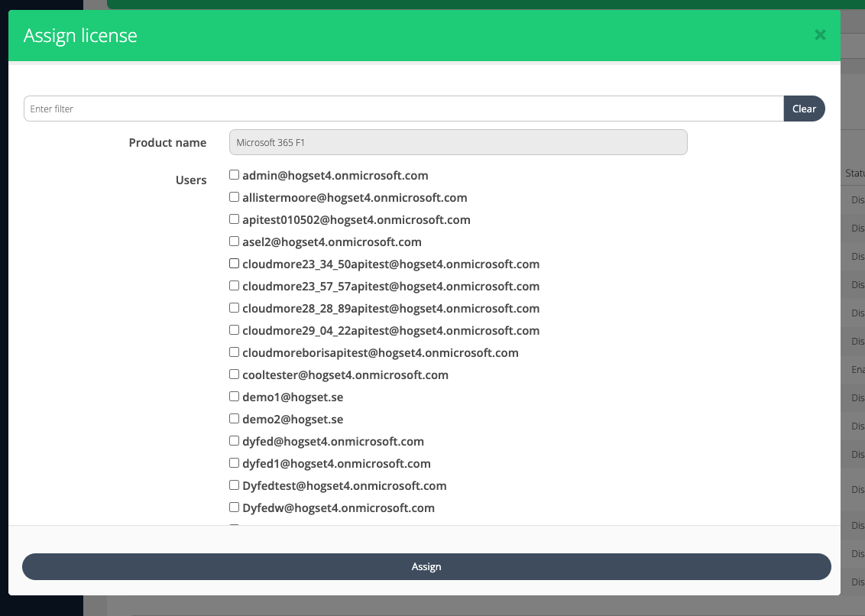Tick Dyfedtest@hogset4.onmicrosoft.com checkbox
Screen dimensions: 865x616
(x=235, y=485)
